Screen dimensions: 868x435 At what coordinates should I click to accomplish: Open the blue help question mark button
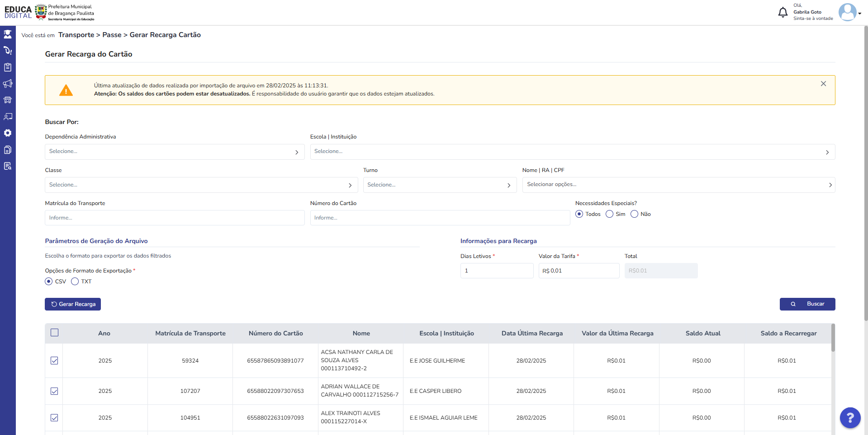pyautogui.click(x=850, y=417)
